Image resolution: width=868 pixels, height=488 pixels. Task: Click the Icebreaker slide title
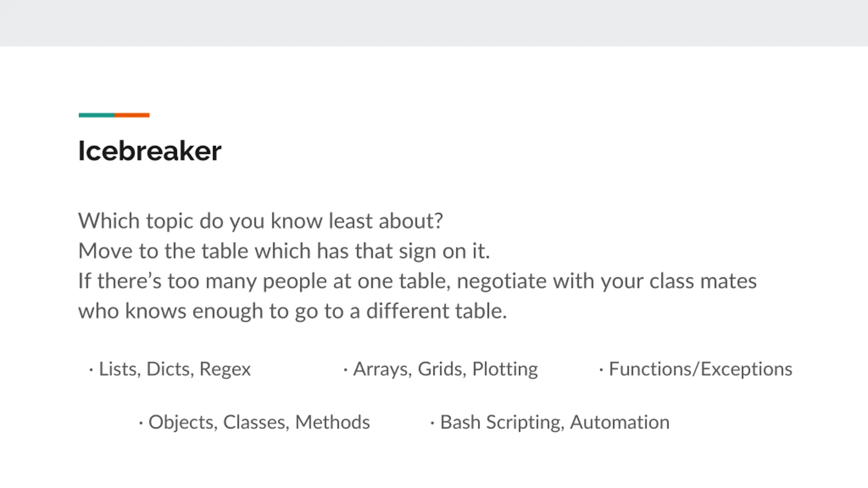[150, 151]
